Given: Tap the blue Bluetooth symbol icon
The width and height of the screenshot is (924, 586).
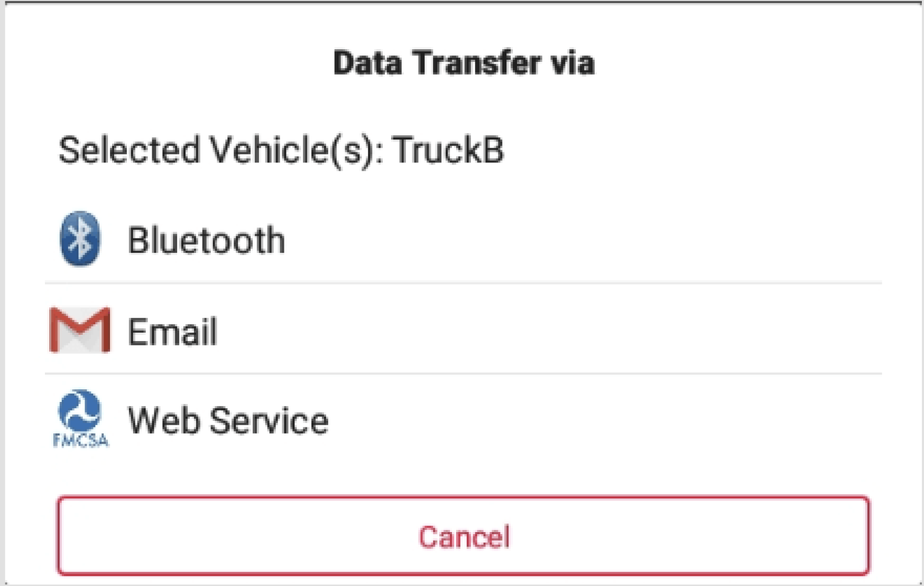Looking at the screenshot, I should tap(80, 239).
